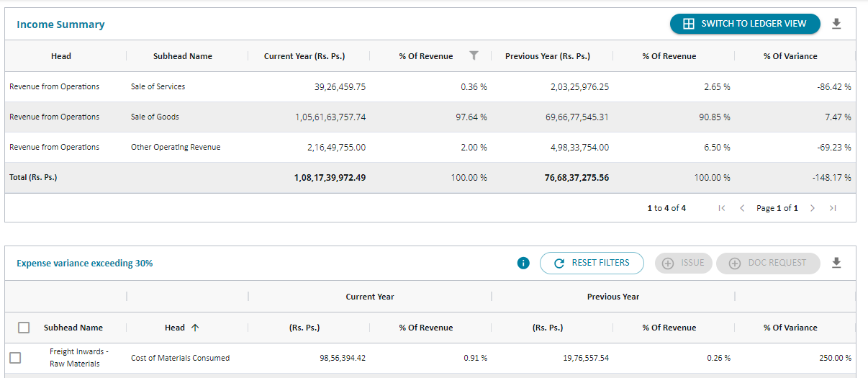This screenshot has height=378, width=868.
Task: Sort by Previous Year (Rs. Ps.) column
Action: coord(547,56)
